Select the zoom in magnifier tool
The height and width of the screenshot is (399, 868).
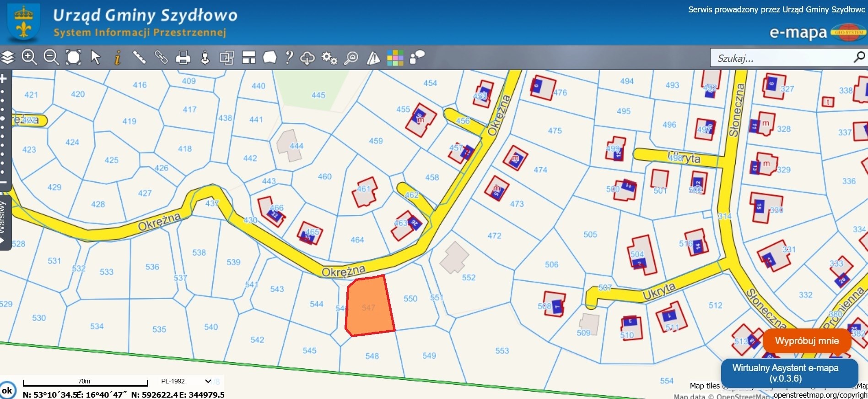[29, 57]
